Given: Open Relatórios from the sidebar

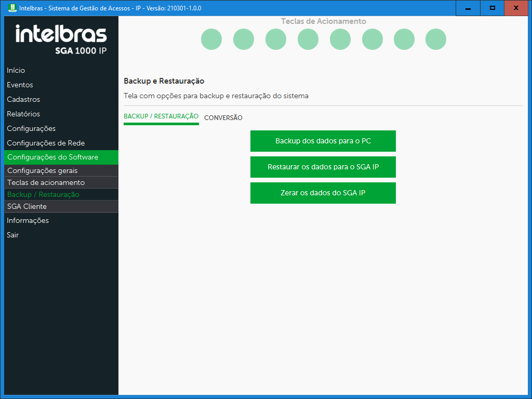Looking at the screenshot, I should click(x=23, y=114).
